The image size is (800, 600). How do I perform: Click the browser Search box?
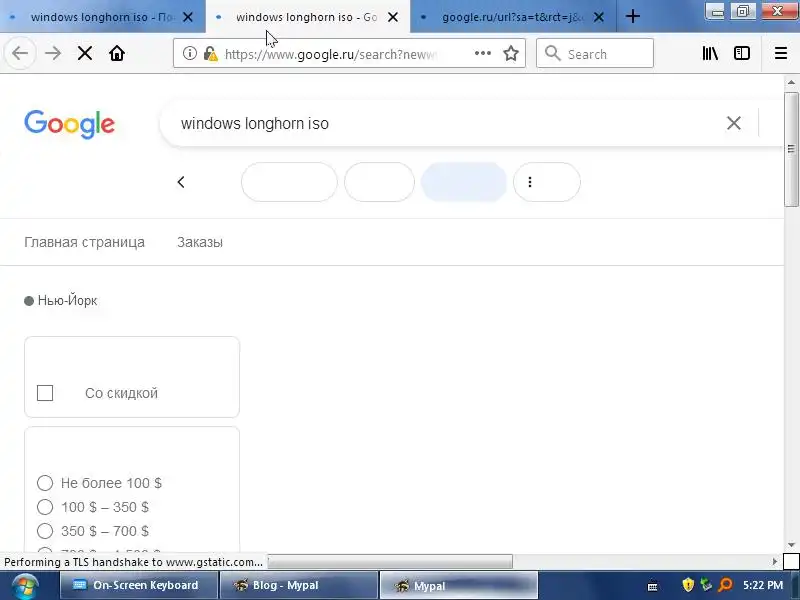click(x=595, y=53)
